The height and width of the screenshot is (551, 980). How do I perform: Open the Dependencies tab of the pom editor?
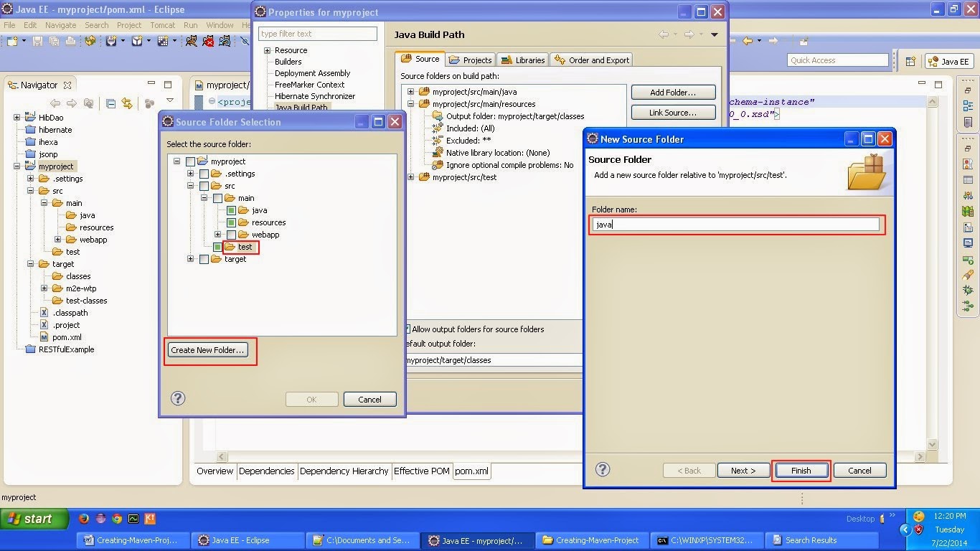pyautogui.click(x=267, y=471)
